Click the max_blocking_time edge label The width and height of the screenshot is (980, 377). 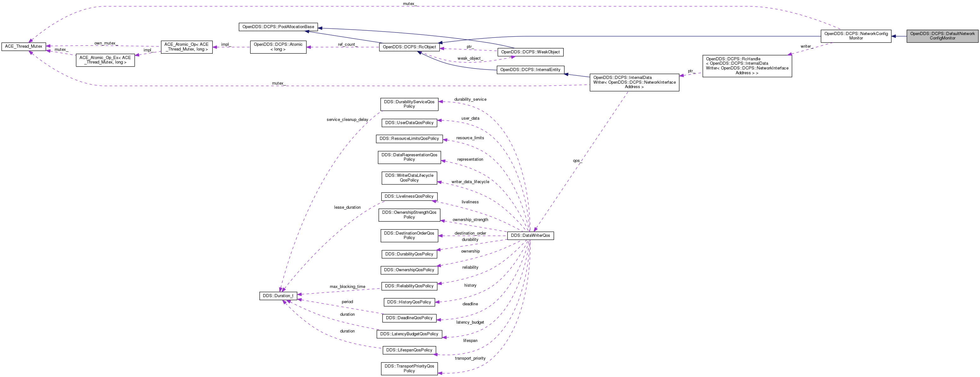[x=347, y=286]
